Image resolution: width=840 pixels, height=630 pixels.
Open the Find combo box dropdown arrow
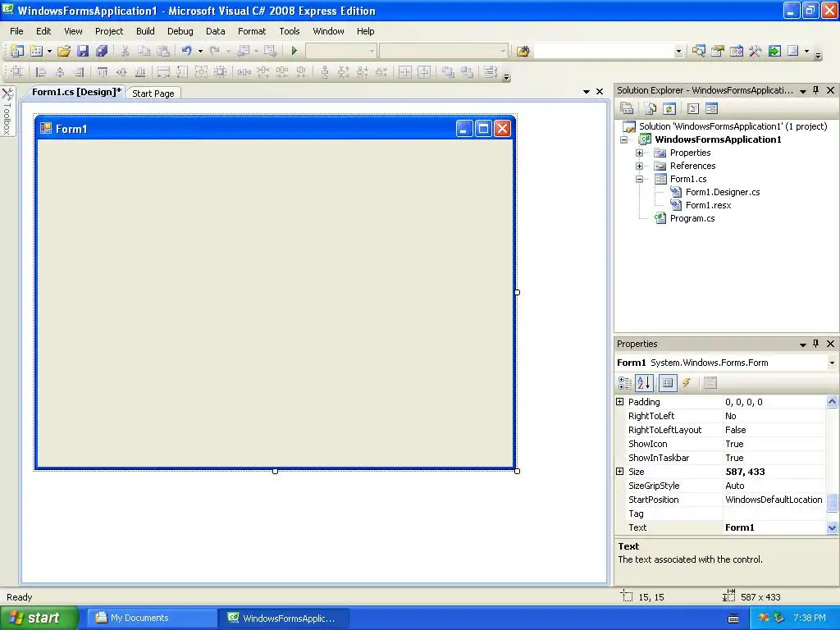pos(678,52)
